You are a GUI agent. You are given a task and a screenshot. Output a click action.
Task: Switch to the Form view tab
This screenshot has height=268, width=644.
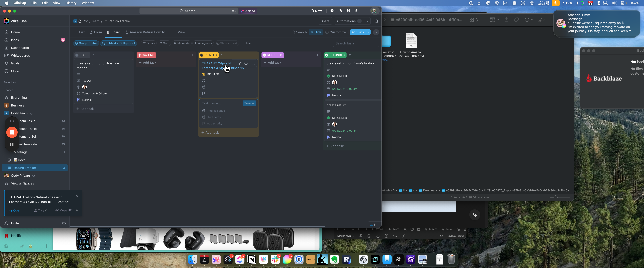[96, 32]
